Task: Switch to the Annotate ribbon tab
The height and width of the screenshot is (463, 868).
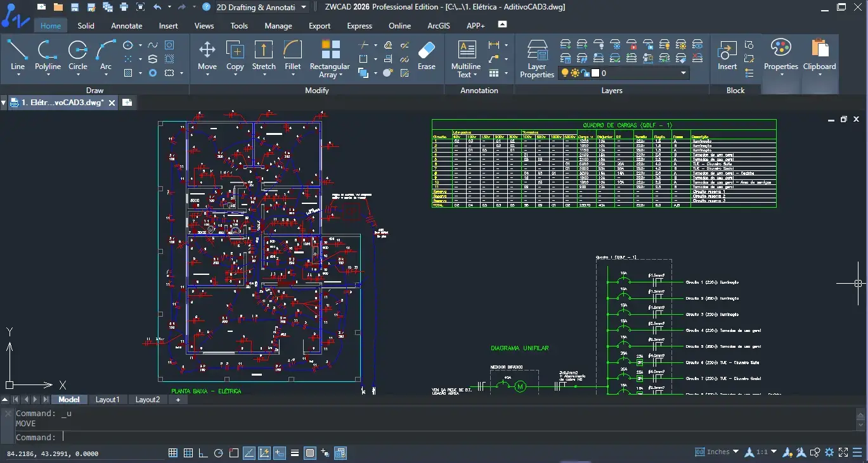Action: pyautogui.click(x=127, y=26)
